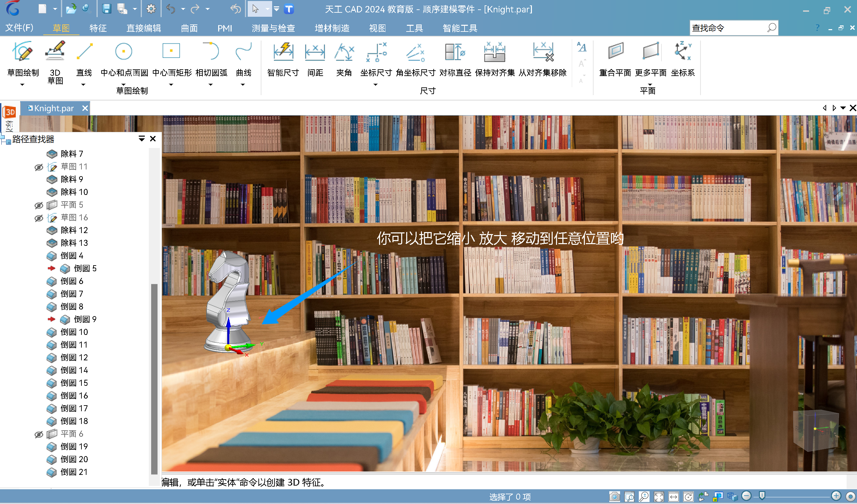Take a view snapshot with camera icon
The height and width of the screenshot is (504, 857).
coord(615,497)
